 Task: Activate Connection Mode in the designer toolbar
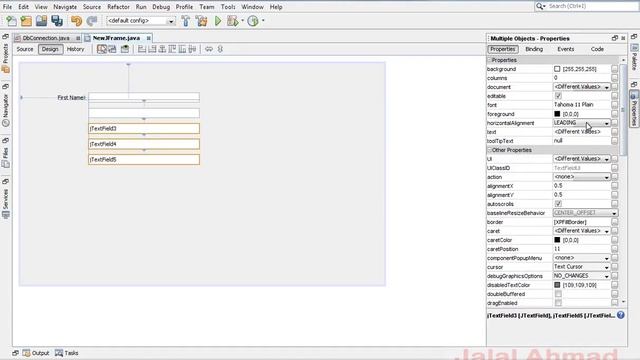pos(112,49)
